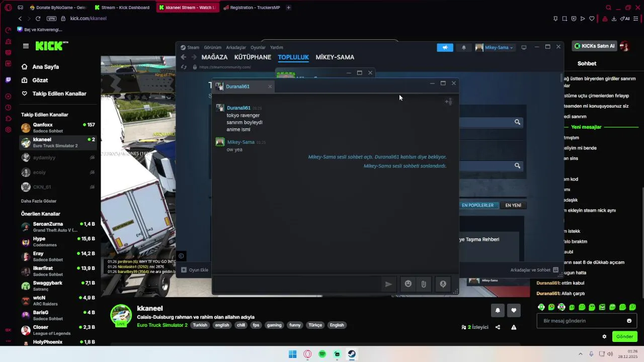
Task: Click the add friend to chat icon
Action: pos(448,102)
